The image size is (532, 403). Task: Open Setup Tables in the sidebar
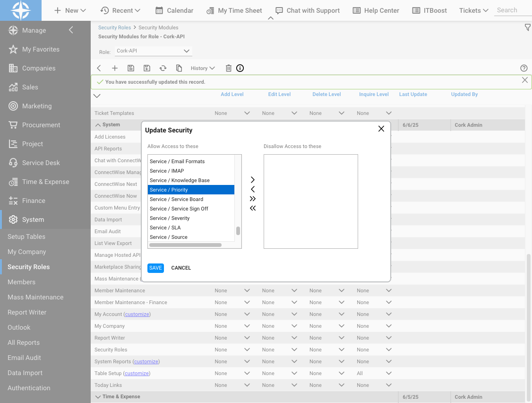pos(26,237)
